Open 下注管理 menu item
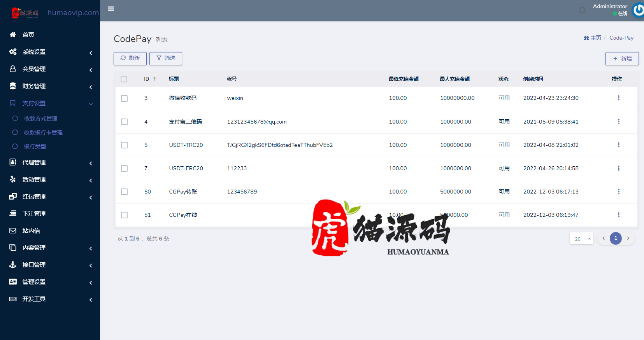This screenshot has width=644, height=340. point(34,213)
